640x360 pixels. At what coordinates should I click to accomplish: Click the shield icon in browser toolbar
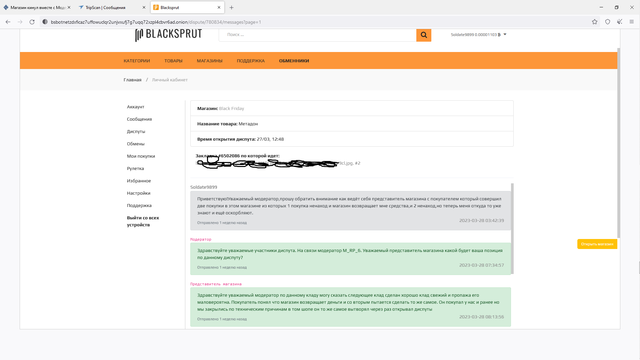click(607, 22)
